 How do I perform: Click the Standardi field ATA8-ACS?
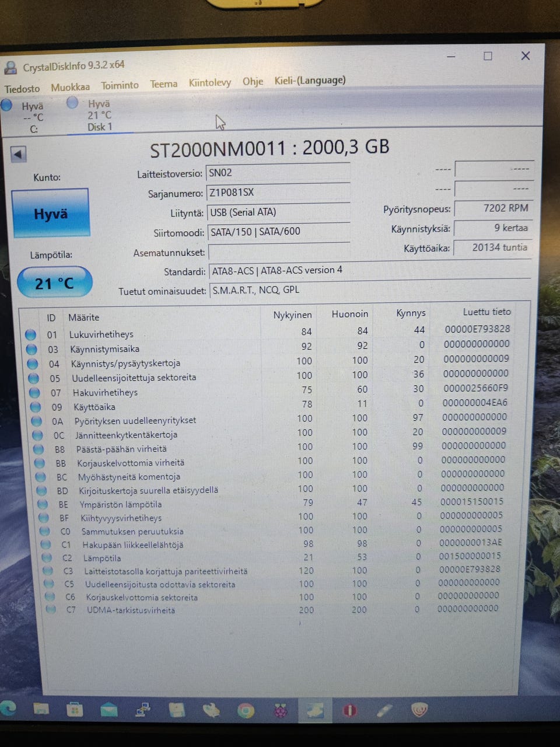370,271
